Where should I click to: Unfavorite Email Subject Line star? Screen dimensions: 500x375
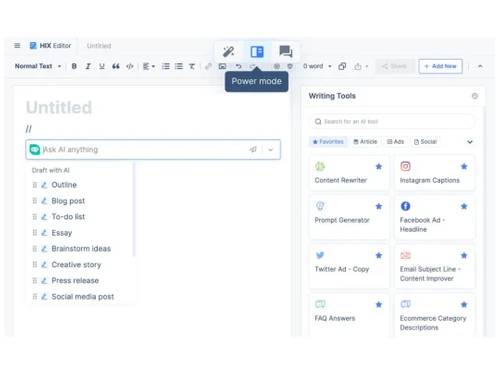464,255
